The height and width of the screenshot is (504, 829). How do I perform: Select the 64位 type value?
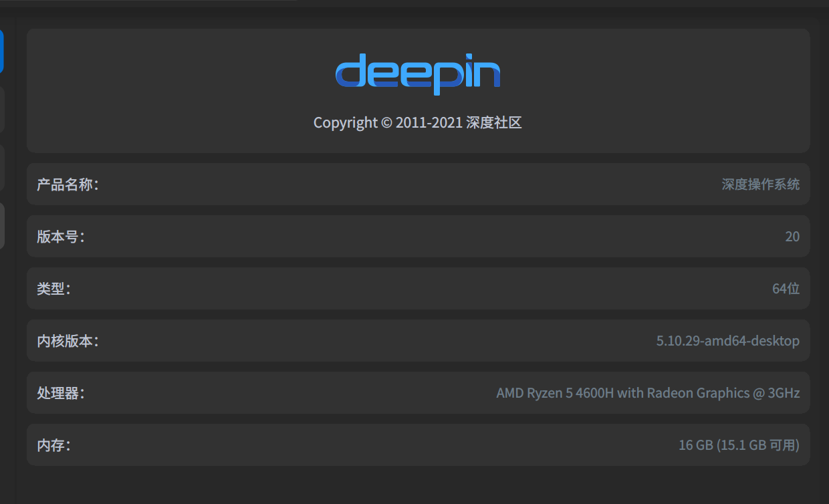786,289
